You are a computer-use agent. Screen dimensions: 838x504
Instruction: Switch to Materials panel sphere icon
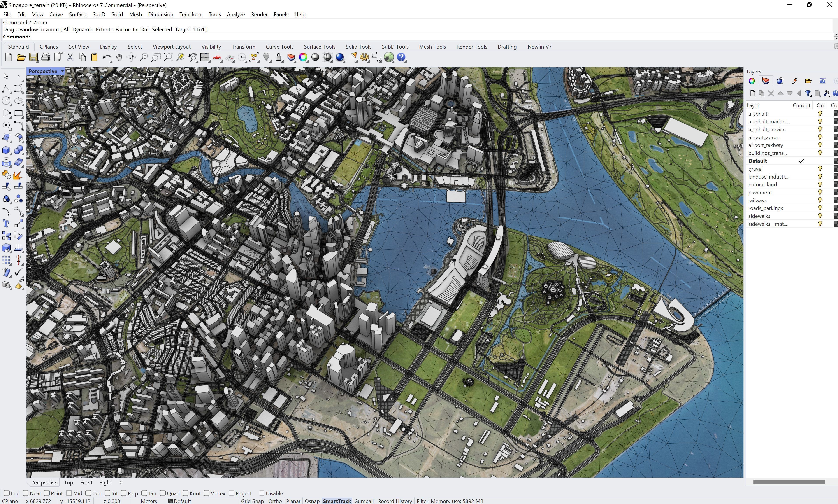point(780,81)
